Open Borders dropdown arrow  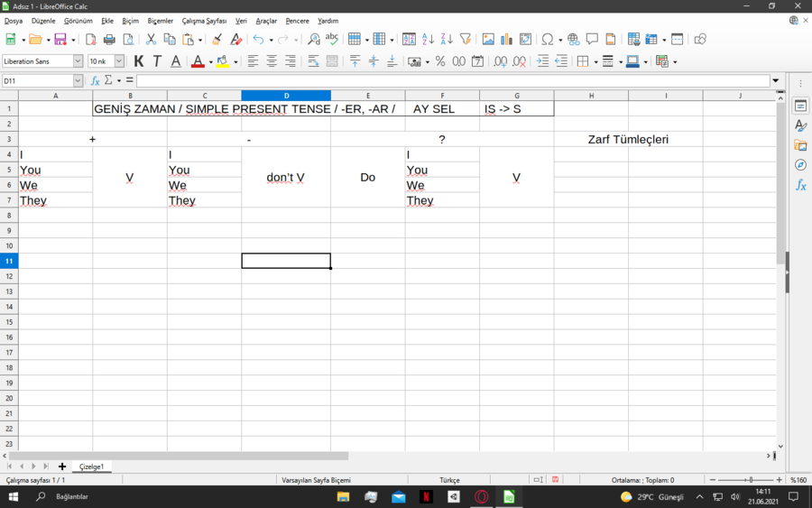pos(595,62)
